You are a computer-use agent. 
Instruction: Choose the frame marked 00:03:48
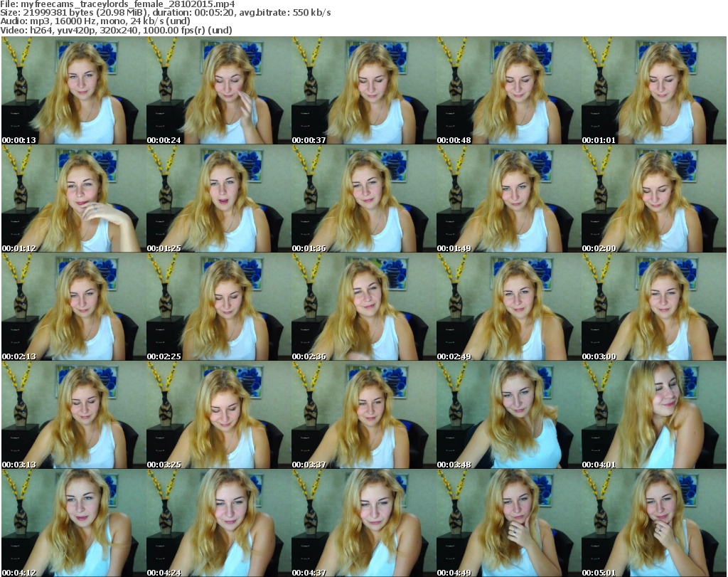(x=508, y=415)
